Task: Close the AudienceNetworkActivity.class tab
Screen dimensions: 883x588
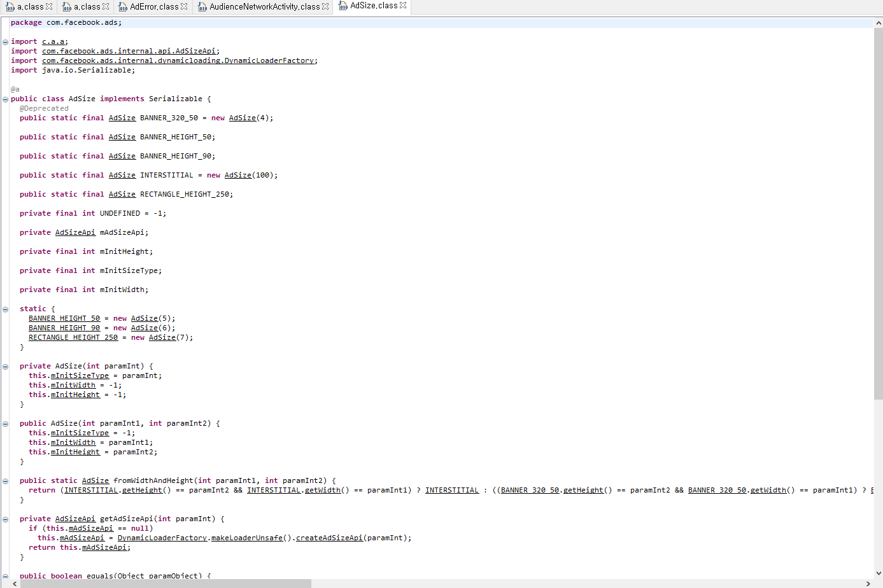Action: click(x=325, y=6)
